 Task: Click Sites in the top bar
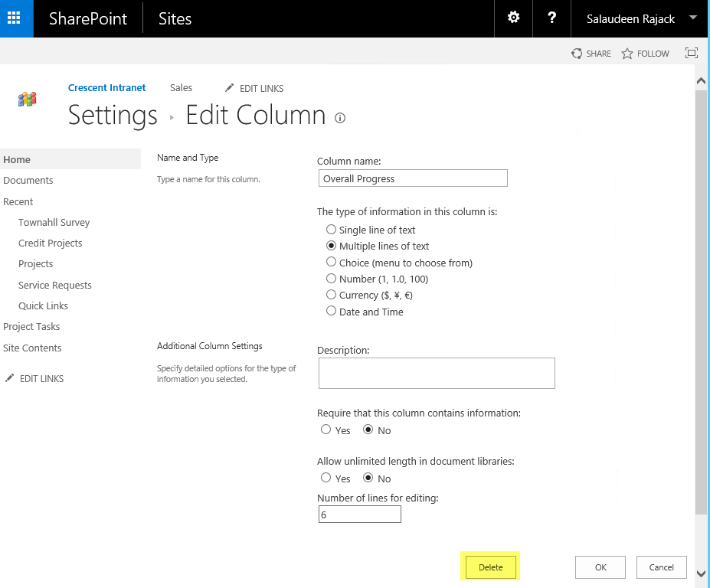click(175, 18)
